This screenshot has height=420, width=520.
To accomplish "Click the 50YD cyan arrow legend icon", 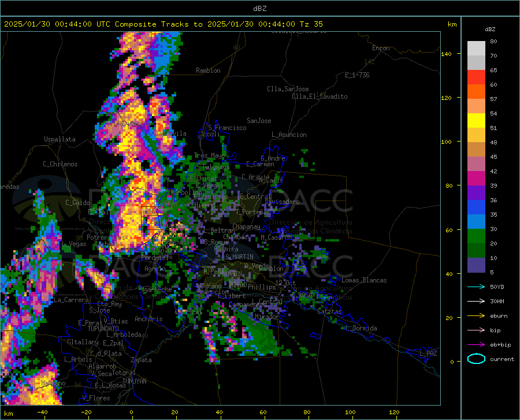I will pos(476,287).
